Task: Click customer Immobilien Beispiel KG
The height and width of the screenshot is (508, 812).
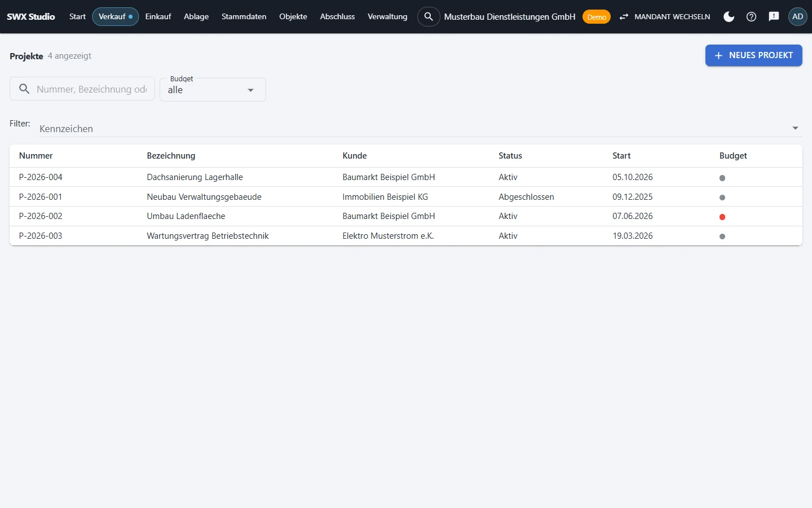Action: (385, 197)
